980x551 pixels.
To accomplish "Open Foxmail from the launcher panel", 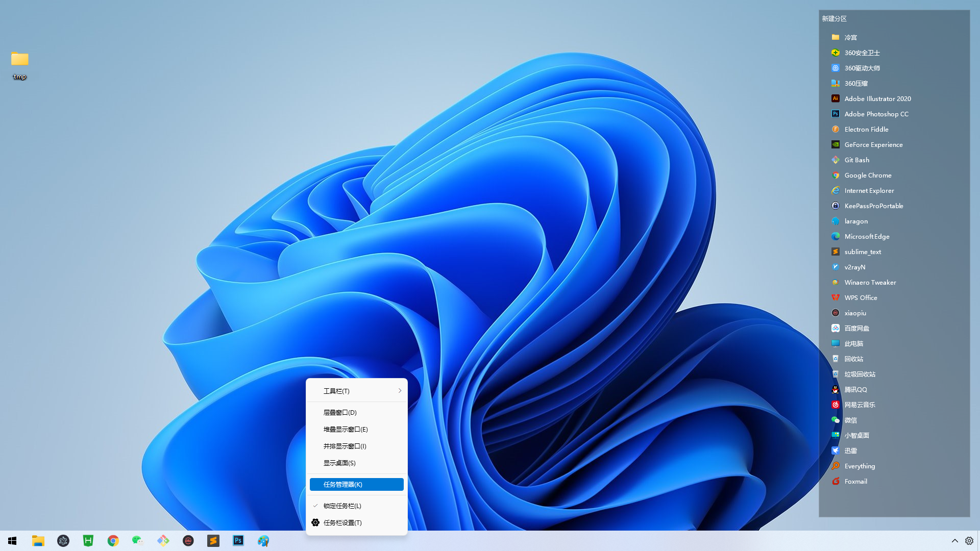I will click(x=856, y=481).
